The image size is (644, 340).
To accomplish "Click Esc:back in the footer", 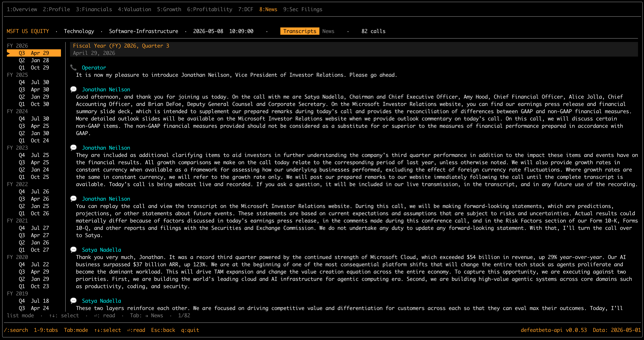I will coord(163,330).
